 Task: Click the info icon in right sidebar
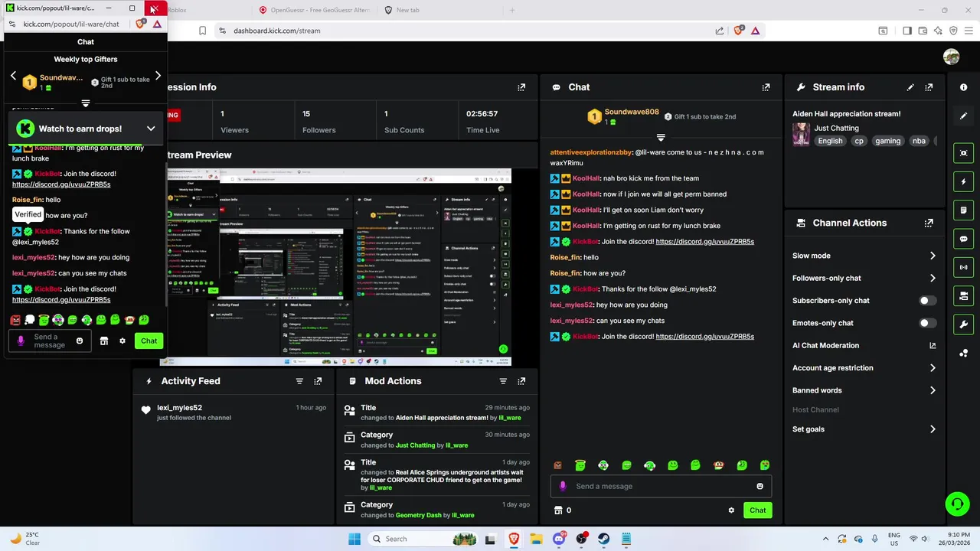963,87
